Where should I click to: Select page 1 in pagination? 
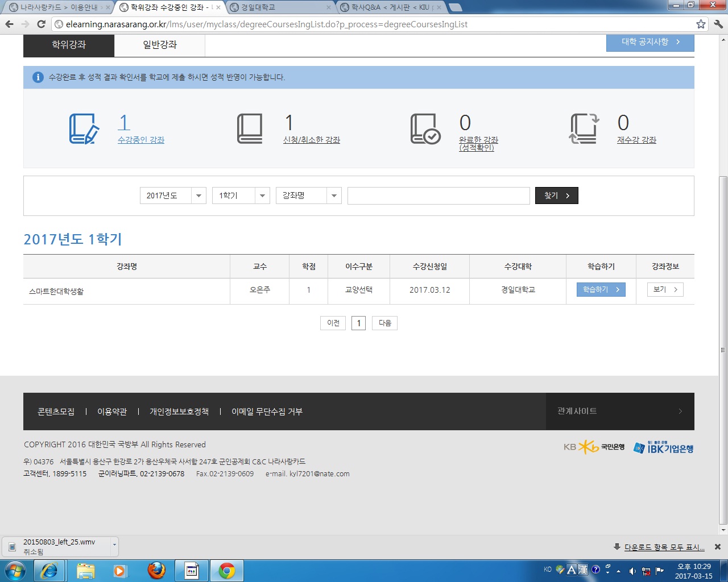(x=358, y=323)
